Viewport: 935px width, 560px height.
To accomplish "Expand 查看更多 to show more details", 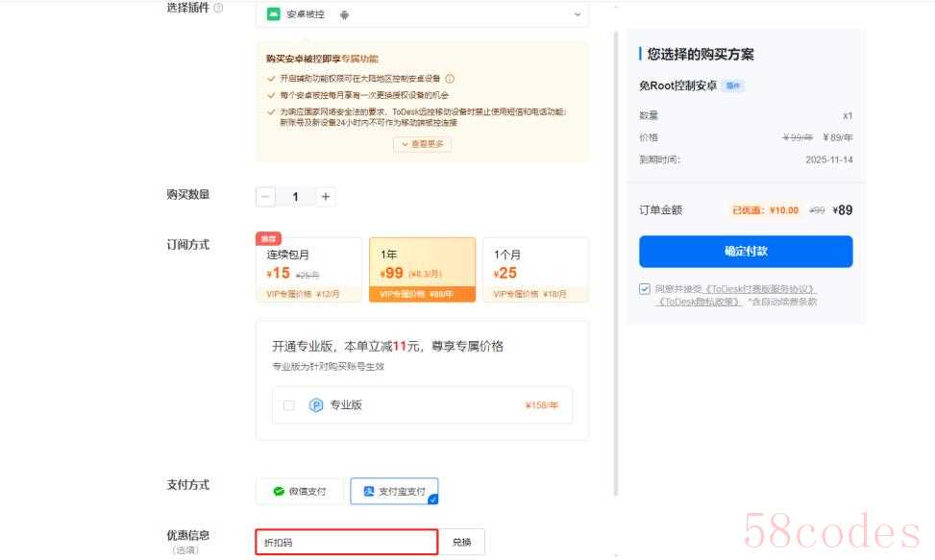I will pos(422,144).
